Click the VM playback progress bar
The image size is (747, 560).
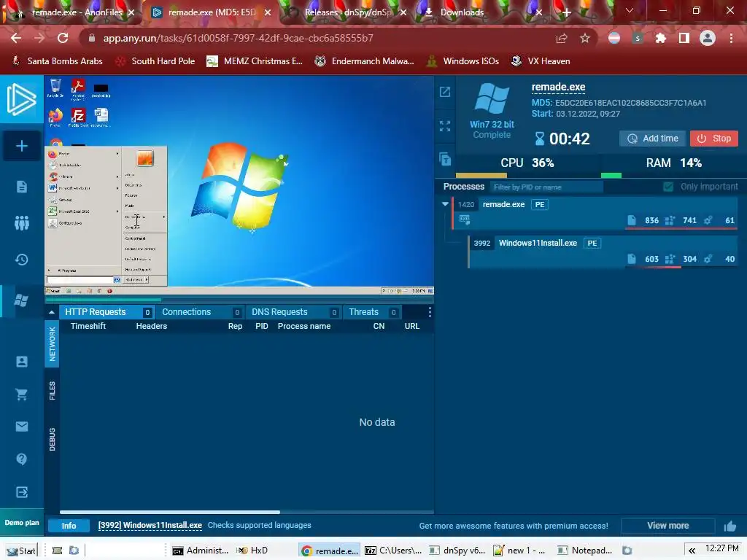[x=239, y=300]
